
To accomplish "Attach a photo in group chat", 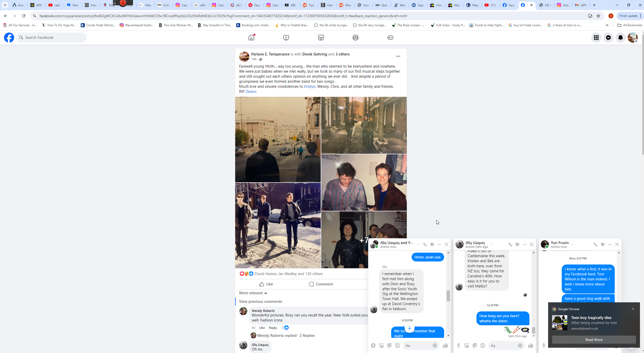I will point(381,345).
